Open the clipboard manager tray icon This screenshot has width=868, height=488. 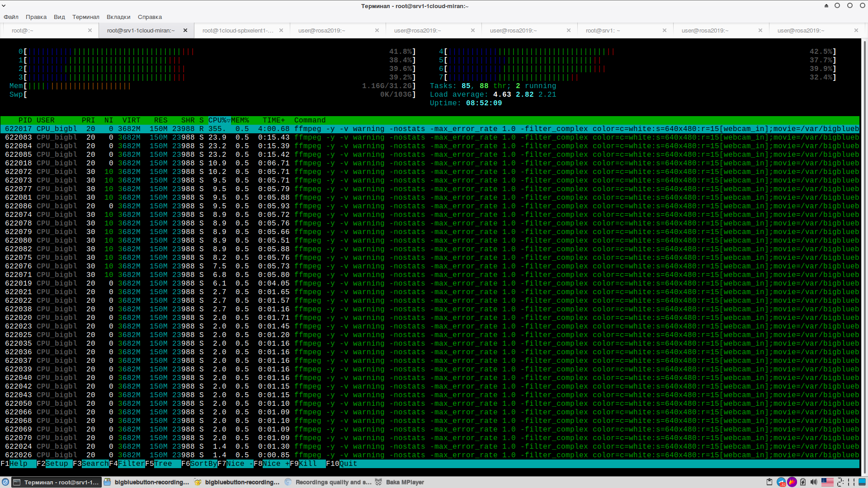tap(769, 482)
